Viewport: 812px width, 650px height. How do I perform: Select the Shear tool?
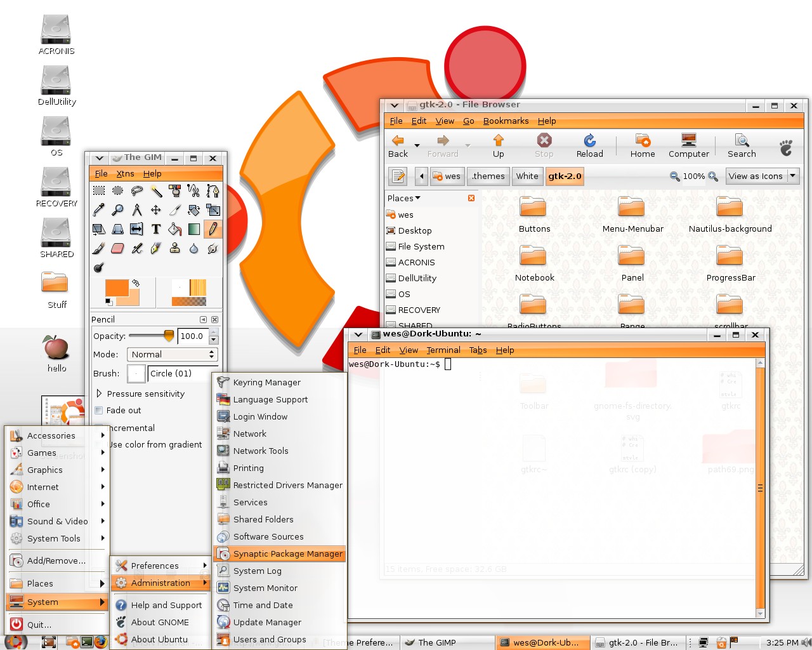click(x=99, y=229)
